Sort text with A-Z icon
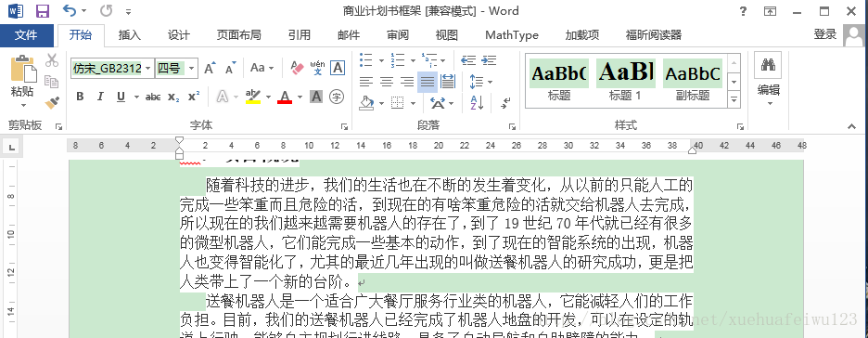 (477, 103)
